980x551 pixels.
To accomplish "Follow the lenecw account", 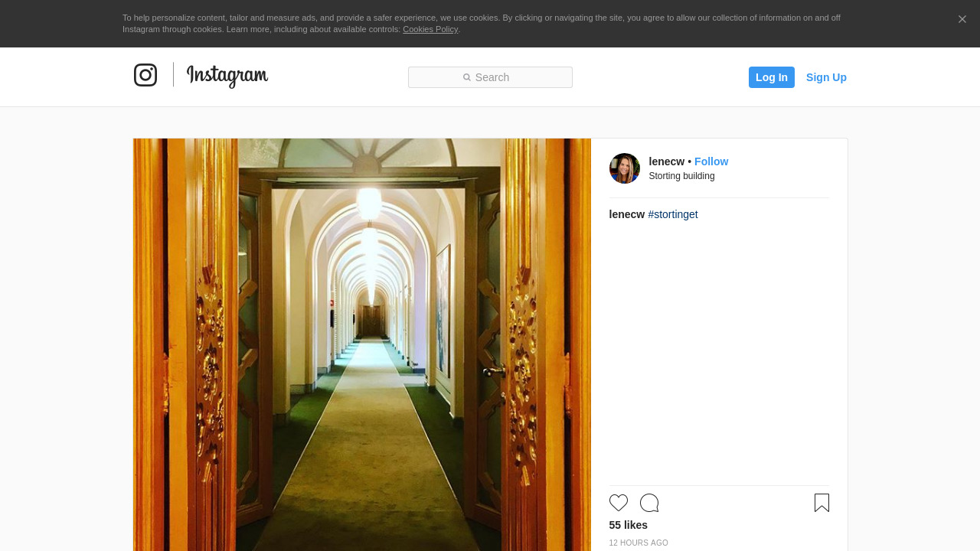I will pos(710,161).
